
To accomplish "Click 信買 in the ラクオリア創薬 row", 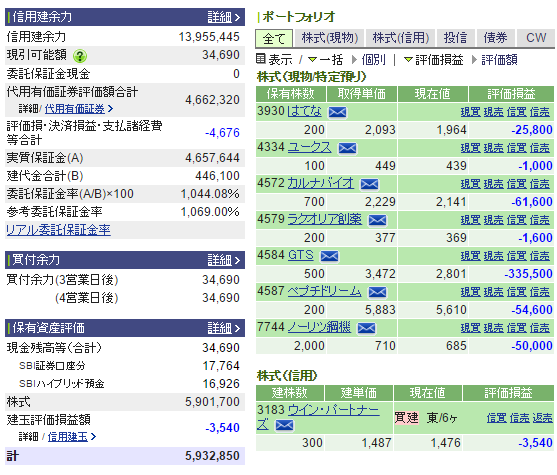I will tap(517, 220).
